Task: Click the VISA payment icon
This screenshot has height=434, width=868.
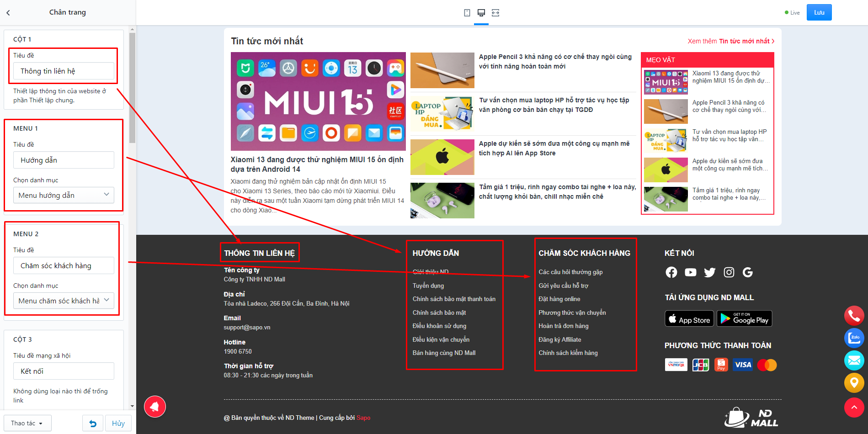Action: [x=743, y=365]
